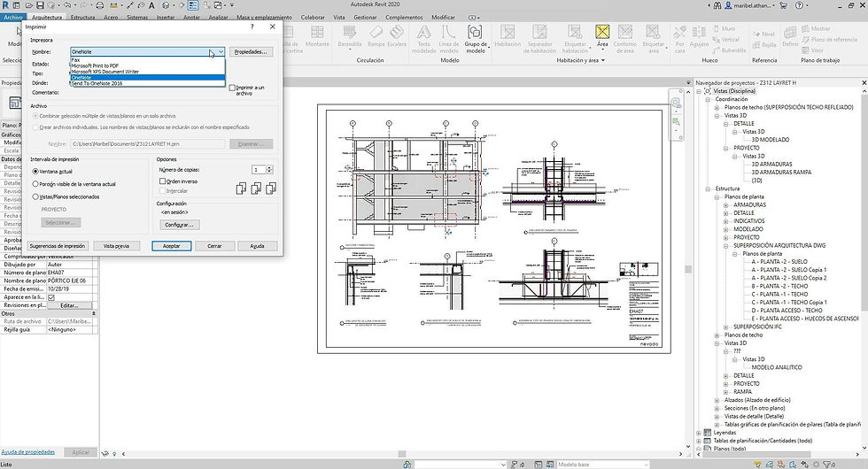The height and width of the screenshot is (469, 868).
Task: Choose 'Microsoft XPS Document Writer' printer
Action: 148,72
